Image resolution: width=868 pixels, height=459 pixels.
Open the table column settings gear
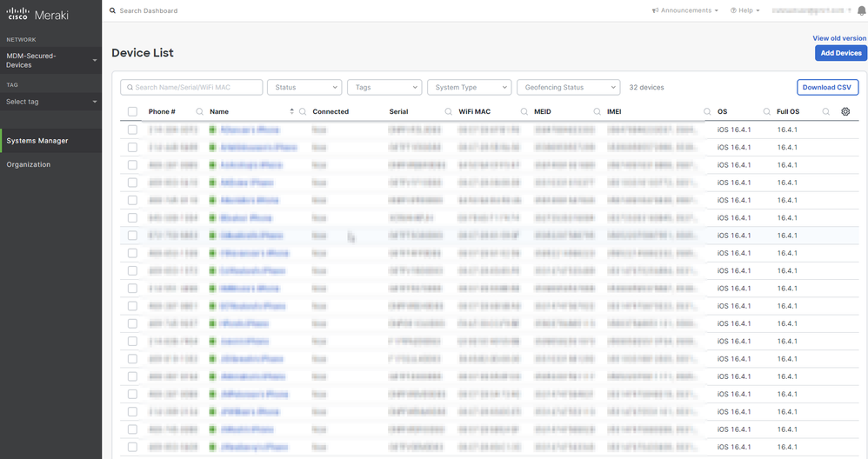(x=845, y=111)
